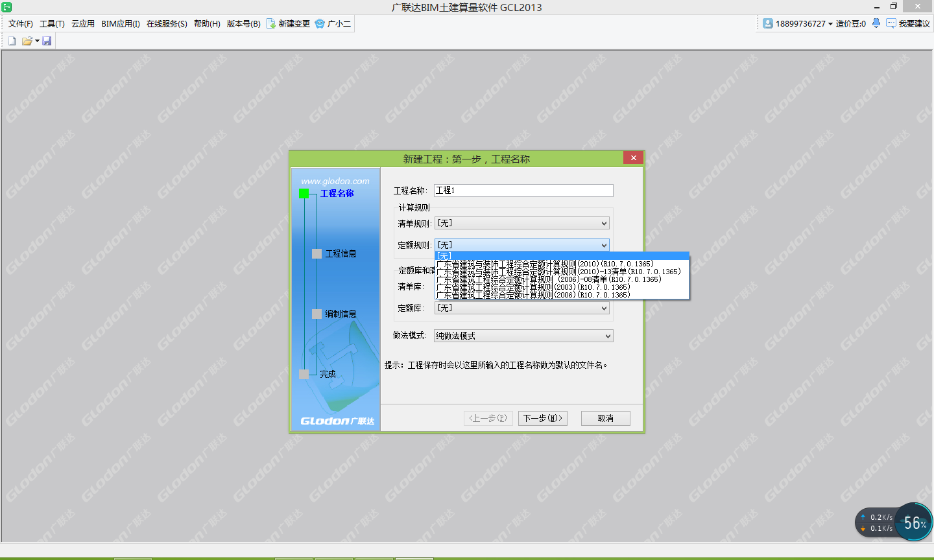Click the 完成 wizard step

pyautogui.click(x=328, y=374)
